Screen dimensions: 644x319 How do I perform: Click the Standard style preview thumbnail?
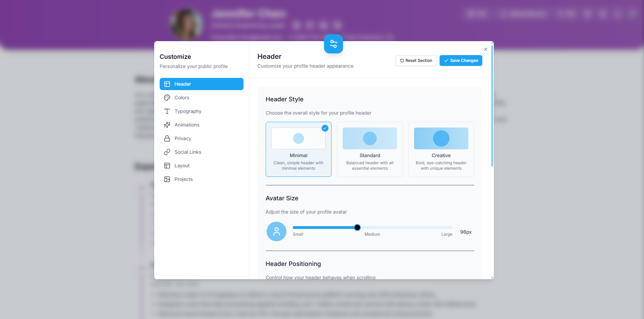[370, 138]
